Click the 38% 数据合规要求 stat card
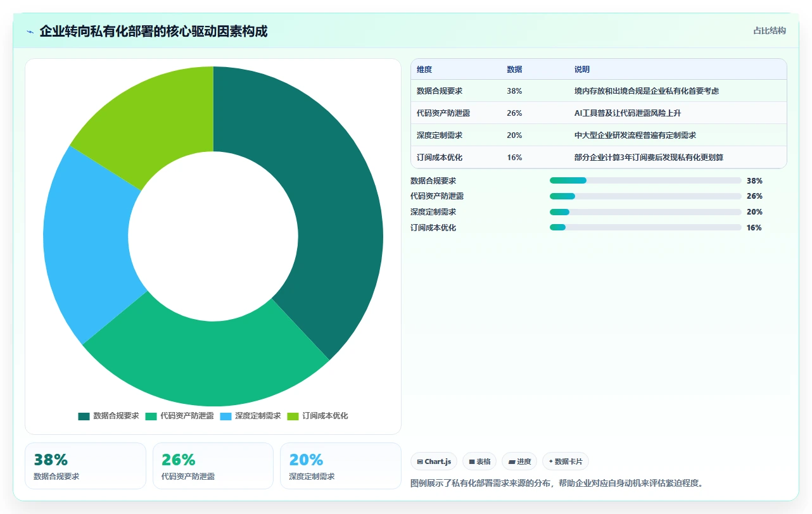 (86, 466)
